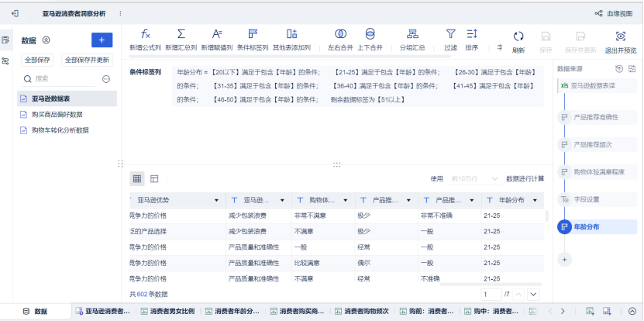The image size is (644, 321).
Task: Click 分组汇总 tool
Action: click(412, 40)
